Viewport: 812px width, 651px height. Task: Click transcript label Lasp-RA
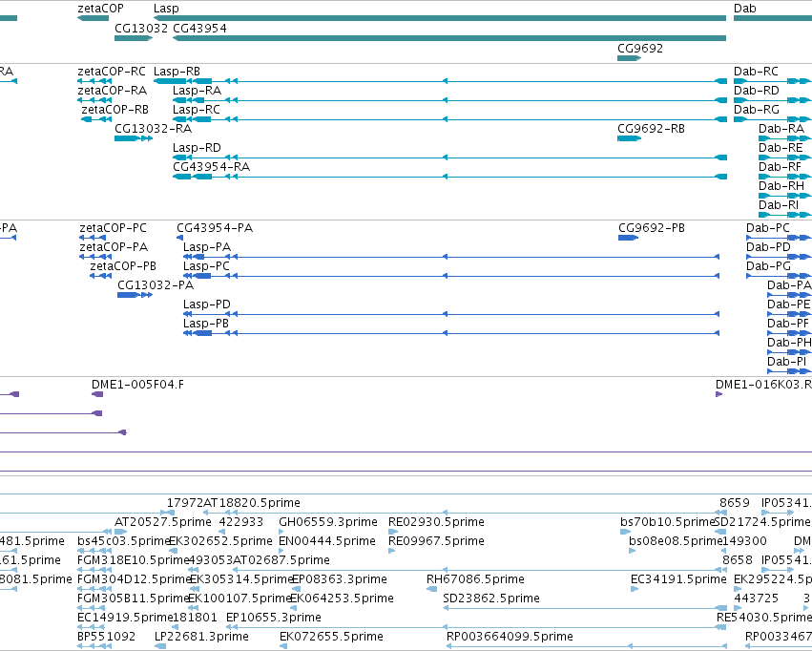(197, 91)
